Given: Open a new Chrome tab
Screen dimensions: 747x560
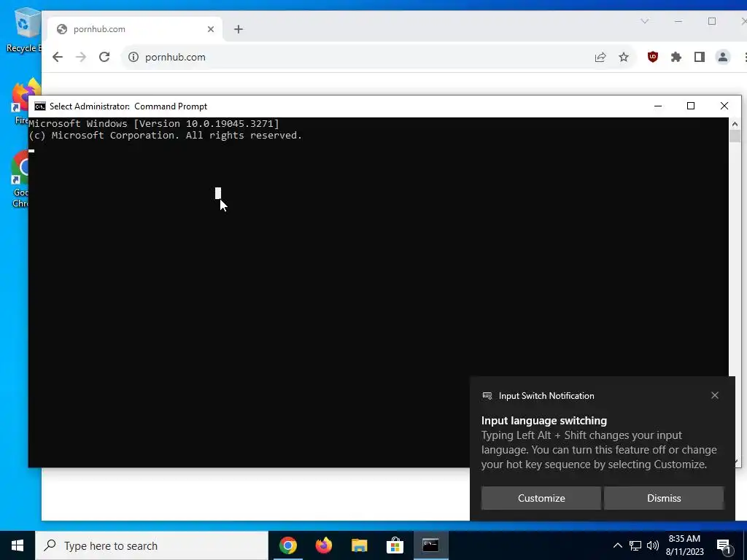Looking at the screenshot, I should pyautogui.click(x=239, y=29).
